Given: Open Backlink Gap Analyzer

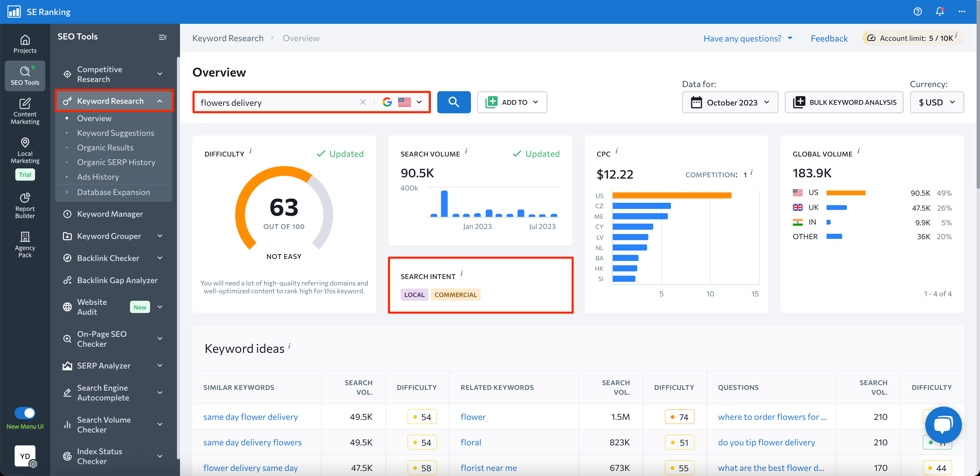Looking at the screenshot, I should point(117,280).
